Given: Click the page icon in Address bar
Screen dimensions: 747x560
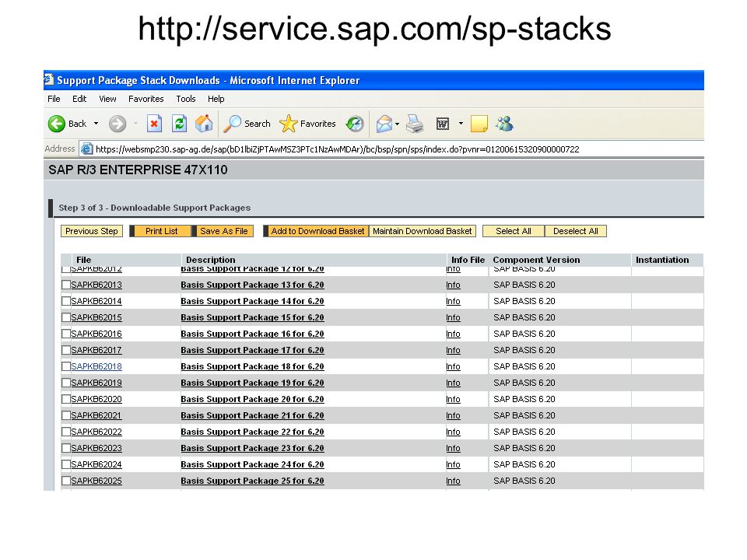Looking at the screenshot, I should [x=86, y=149].
